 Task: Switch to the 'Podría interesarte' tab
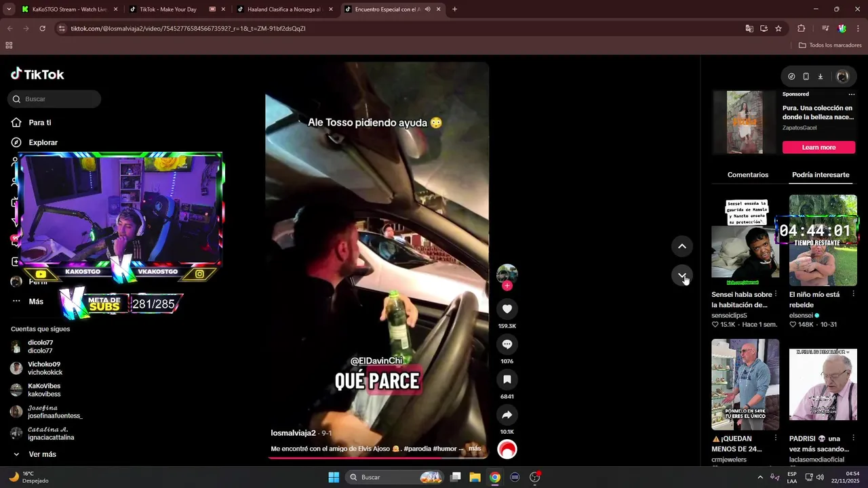(821, 175)
